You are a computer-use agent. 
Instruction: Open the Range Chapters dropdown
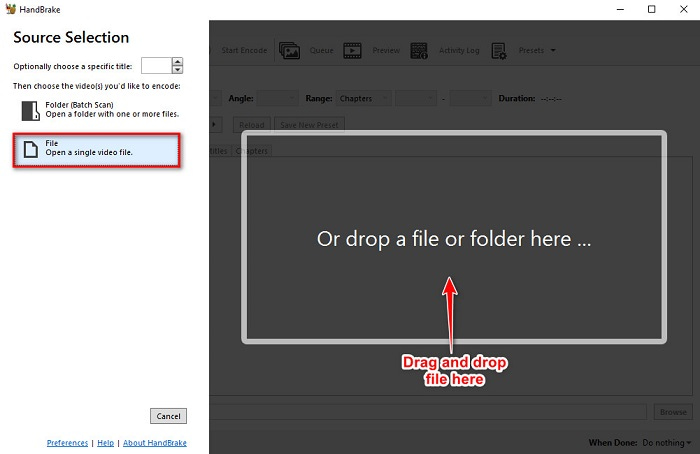pyautogui.click(x=364, y=98)
